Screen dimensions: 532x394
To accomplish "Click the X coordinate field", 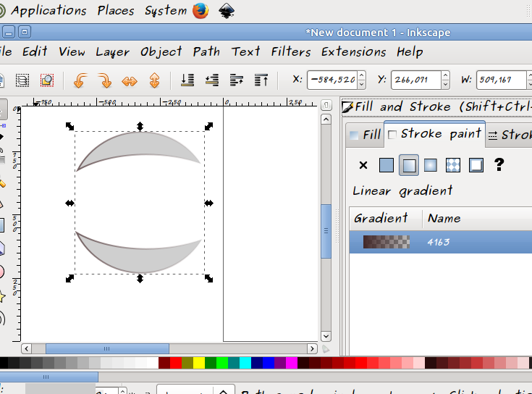I will (332, 80).
